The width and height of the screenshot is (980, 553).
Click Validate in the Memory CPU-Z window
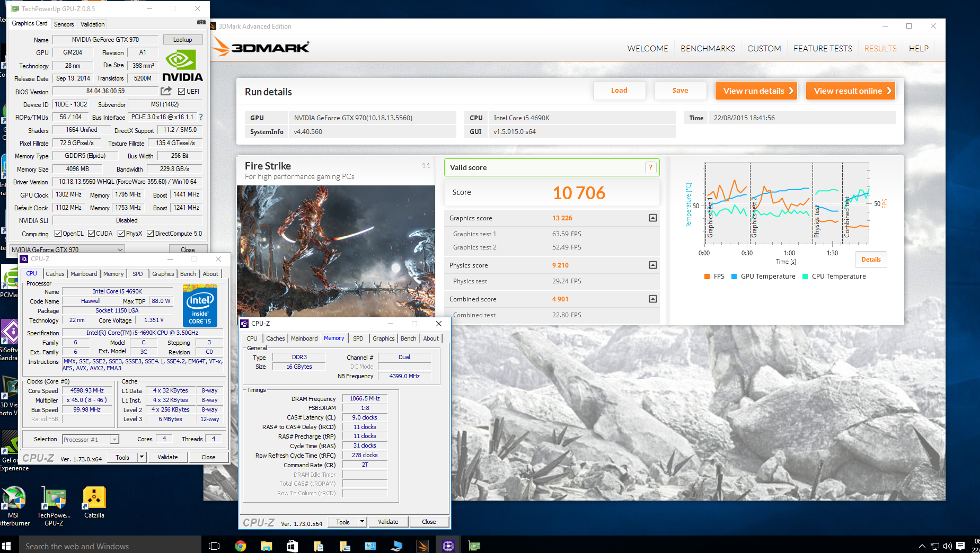point(388,522)
